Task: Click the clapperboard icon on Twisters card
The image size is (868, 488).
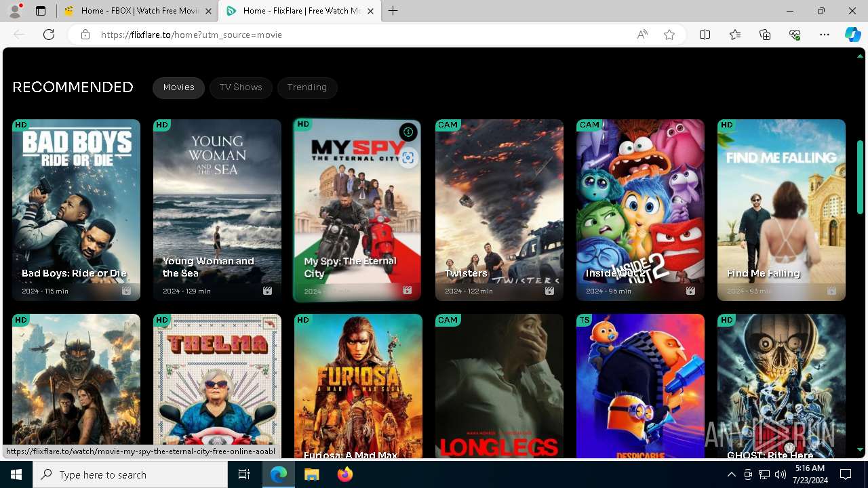Action: [549, 291]
